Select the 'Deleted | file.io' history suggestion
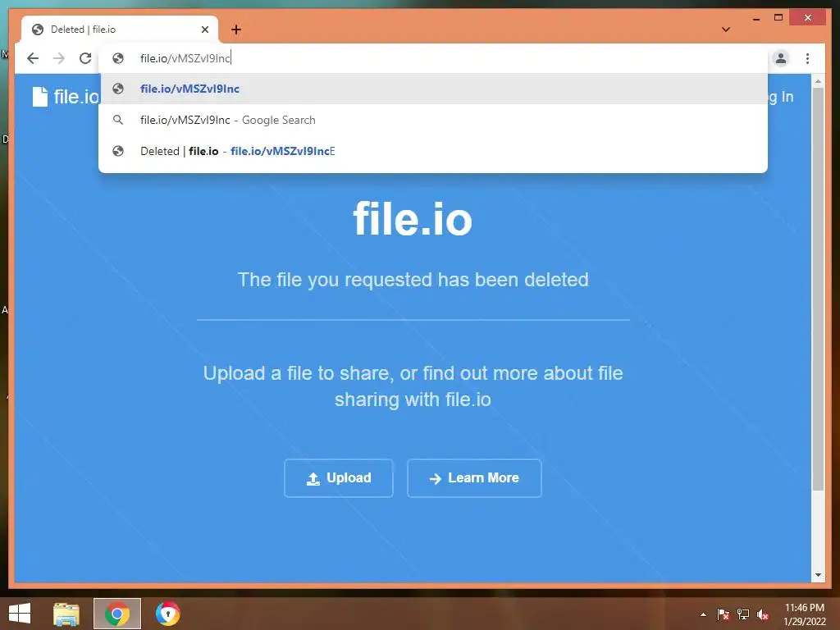This screenshot has height=630, width=840. pos(433,151)
